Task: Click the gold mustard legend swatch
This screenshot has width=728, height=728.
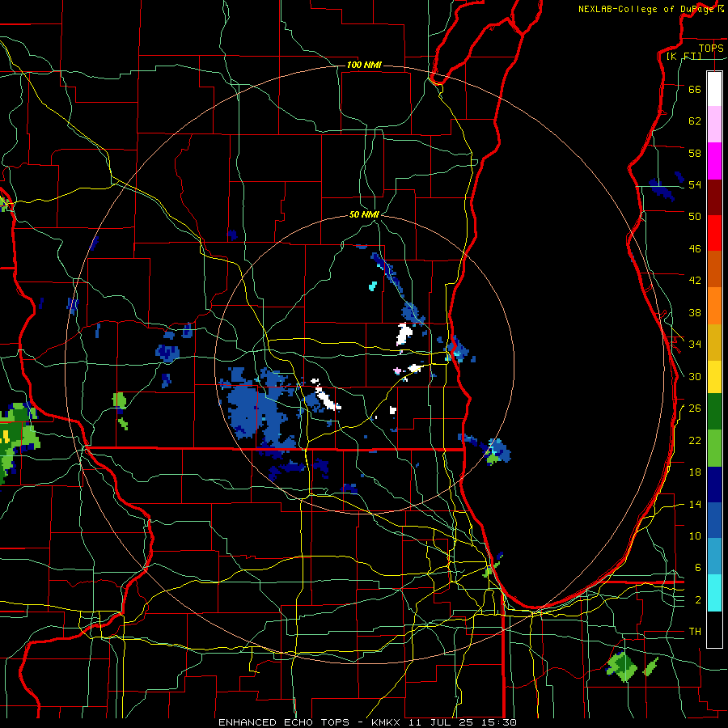Action: point(714,341)
